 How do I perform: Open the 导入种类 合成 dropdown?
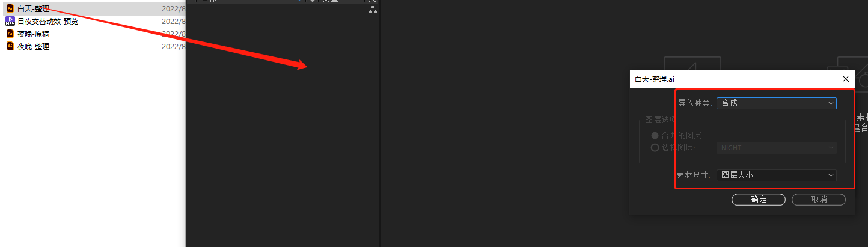pyautogui.click(x=776, y=103)
